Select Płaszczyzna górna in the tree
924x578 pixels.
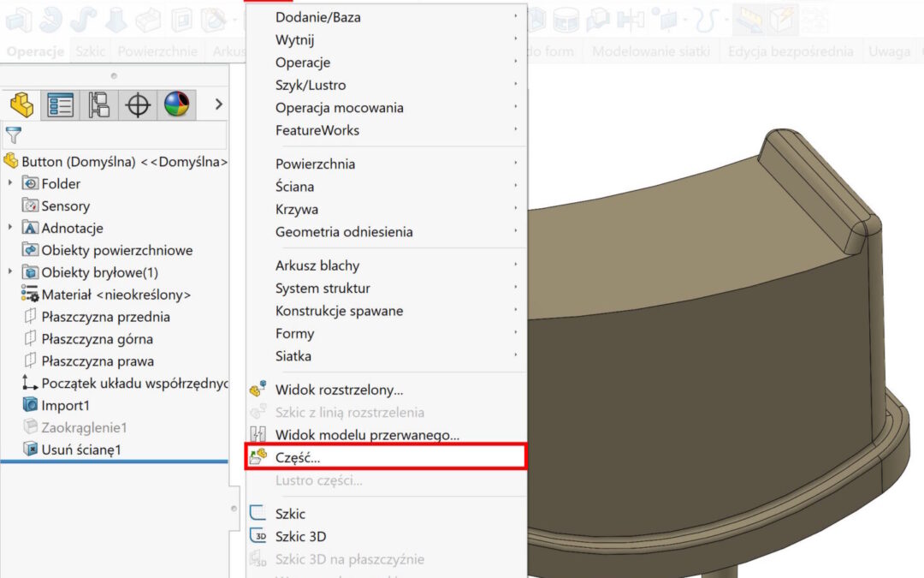(97, 339)
